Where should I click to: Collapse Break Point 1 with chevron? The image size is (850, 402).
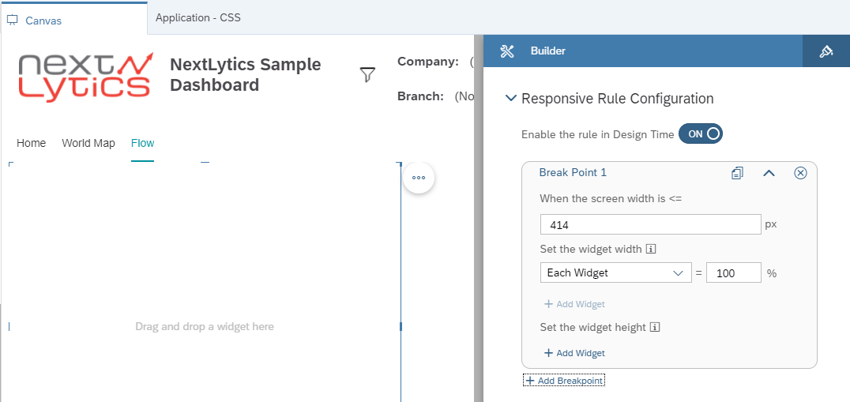(x=769, y=173)
